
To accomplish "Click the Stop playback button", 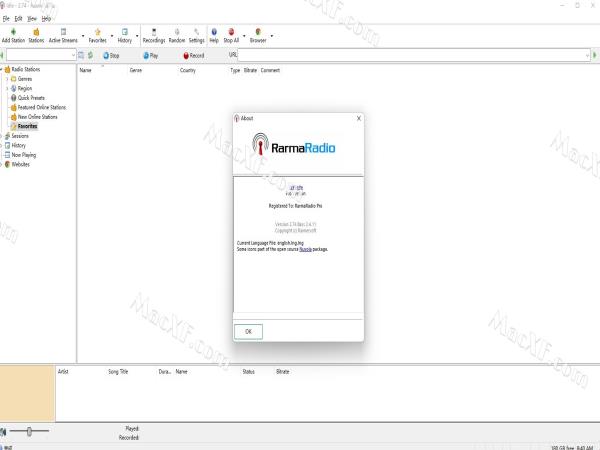I will pos(111,55).
